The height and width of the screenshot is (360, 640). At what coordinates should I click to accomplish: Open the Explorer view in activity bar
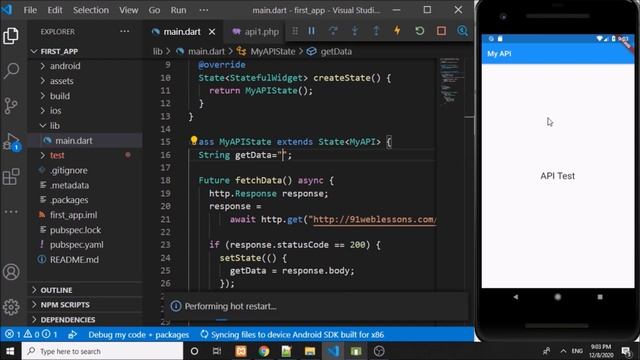coord(11,36)
